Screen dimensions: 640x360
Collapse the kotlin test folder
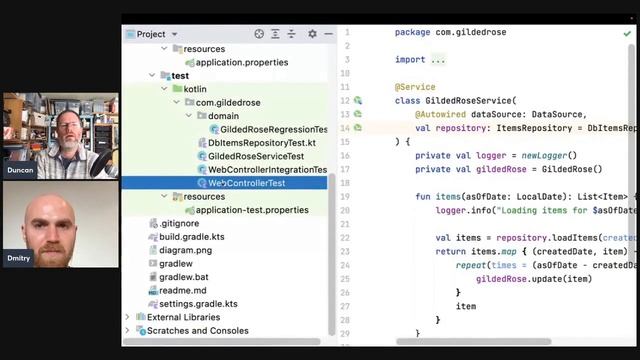pos(164,89)
